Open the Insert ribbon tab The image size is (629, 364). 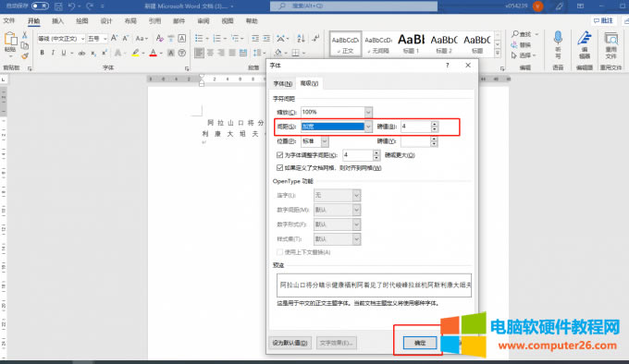tap(57, 21)
